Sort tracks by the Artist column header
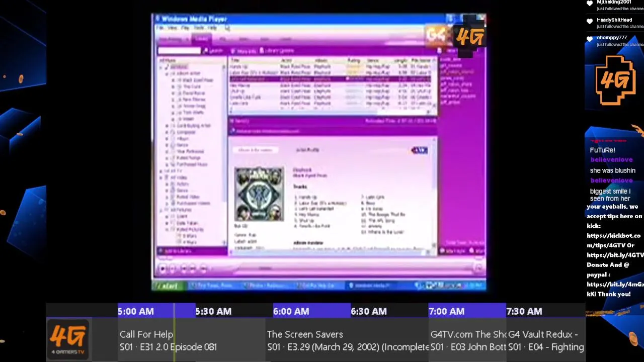This screenshot has width=644, height=362. pos(287,60)
